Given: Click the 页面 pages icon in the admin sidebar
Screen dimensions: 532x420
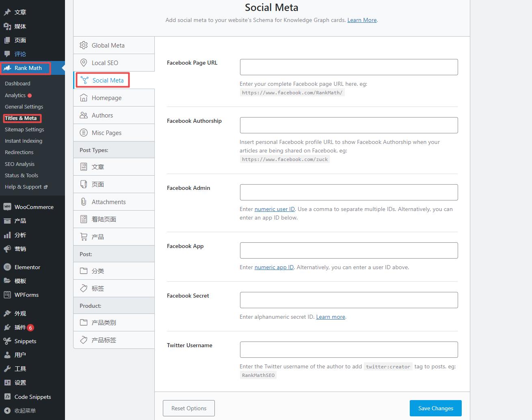Looking at the screenshot, I should click(x=7, y=40).
